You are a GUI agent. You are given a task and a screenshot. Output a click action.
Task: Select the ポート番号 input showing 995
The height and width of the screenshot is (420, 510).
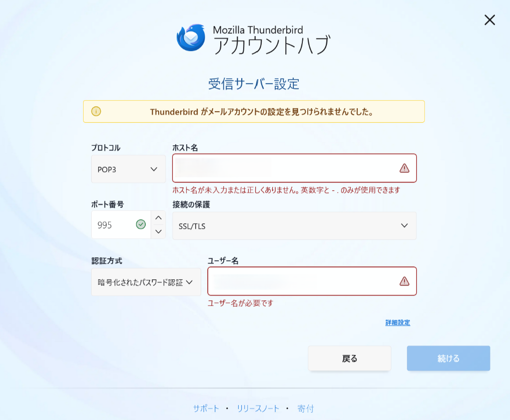(x=110, y=225)
